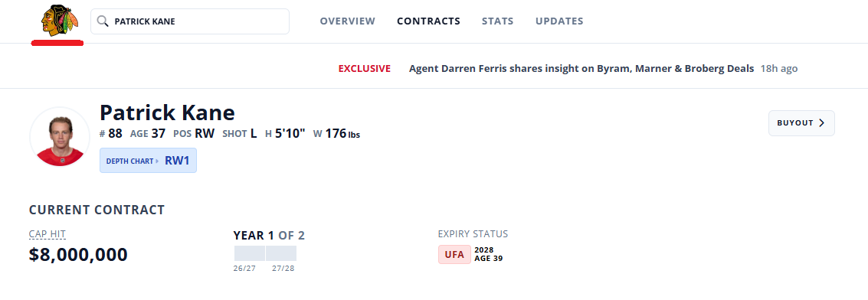Read the Darren Ferris insight headline
Viewport: 868px width, 300px height.
click(x=581, y=69)
